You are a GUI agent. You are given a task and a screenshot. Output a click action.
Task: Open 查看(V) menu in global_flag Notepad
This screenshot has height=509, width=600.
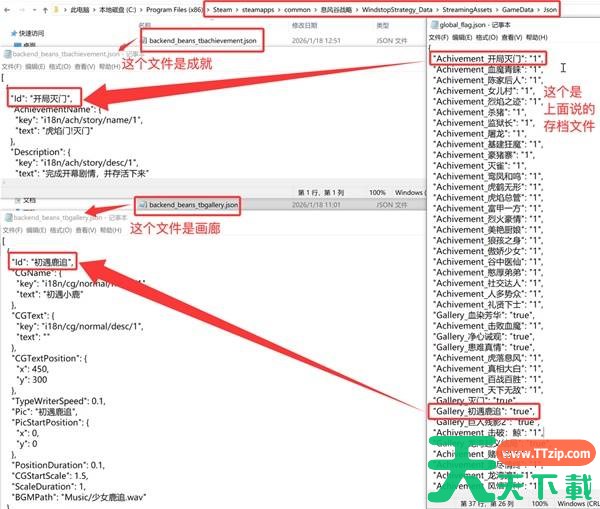pyautogui.click(x=512, y=38)
